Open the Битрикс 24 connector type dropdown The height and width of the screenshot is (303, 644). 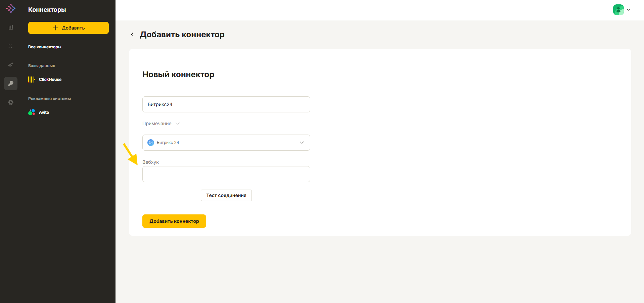226,143
